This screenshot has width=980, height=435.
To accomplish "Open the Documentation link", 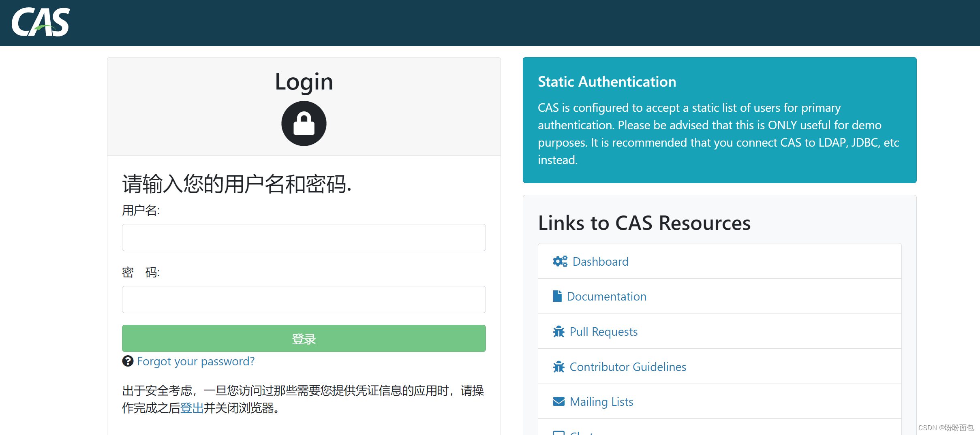I will [606, 296].
